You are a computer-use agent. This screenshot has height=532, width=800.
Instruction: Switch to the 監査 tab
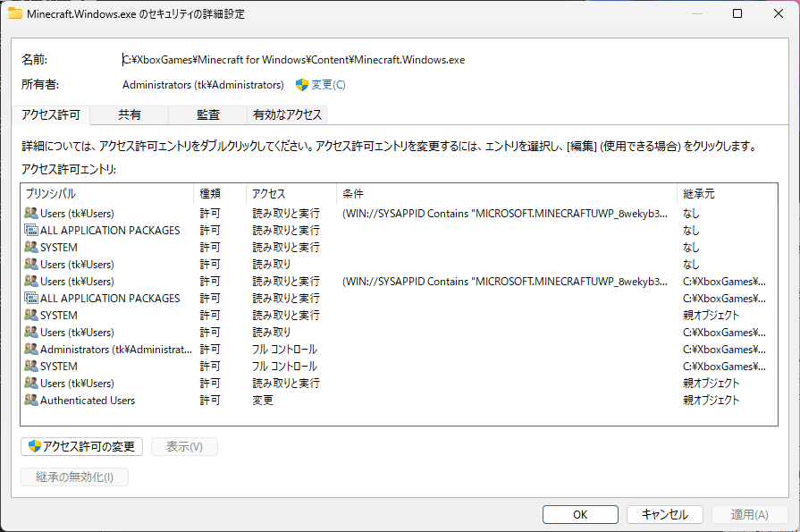207,114
